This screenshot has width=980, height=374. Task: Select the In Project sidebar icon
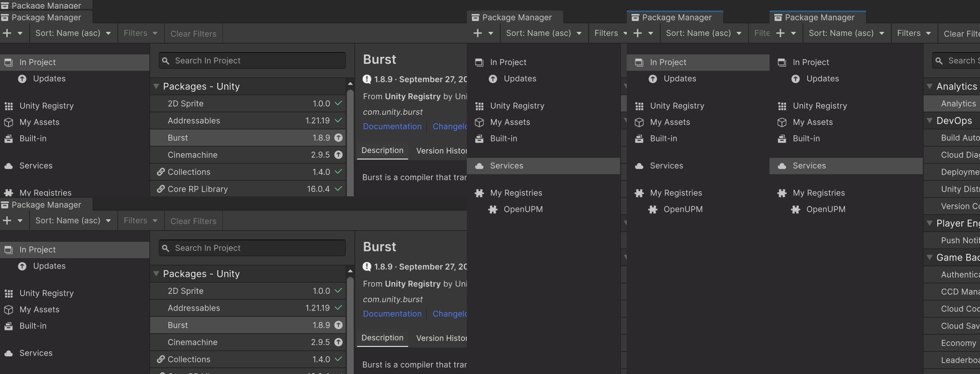9,62
